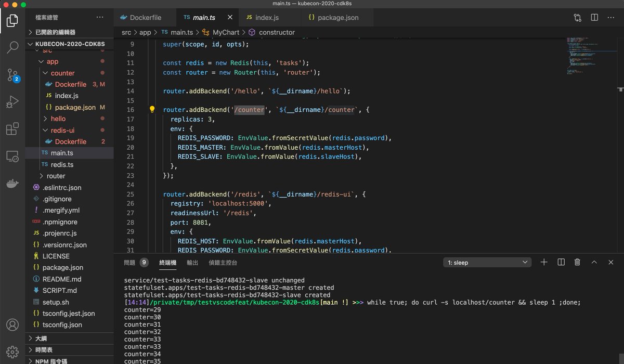Expand the timeline section (時間表)
624x364 pixels.
coord(69,350)
